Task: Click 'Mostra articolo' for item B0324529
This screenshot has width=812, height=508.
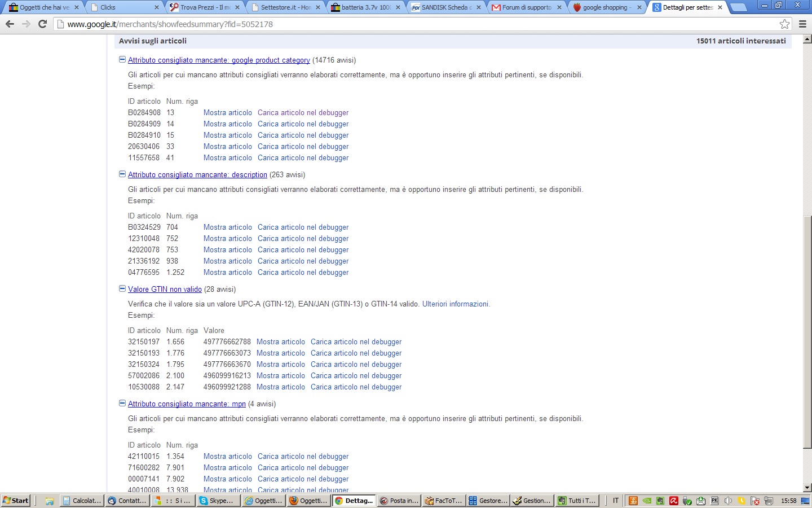Action: [x=228, y=227]
